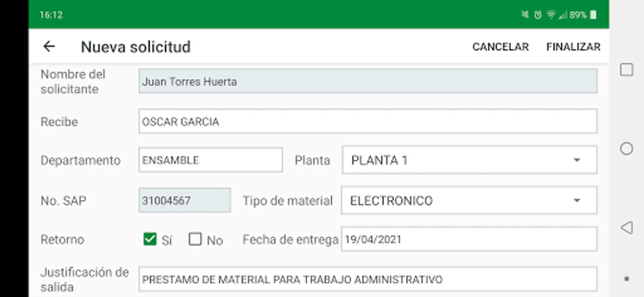Tap the alarm icon in status bar

(x=538, y=15)
